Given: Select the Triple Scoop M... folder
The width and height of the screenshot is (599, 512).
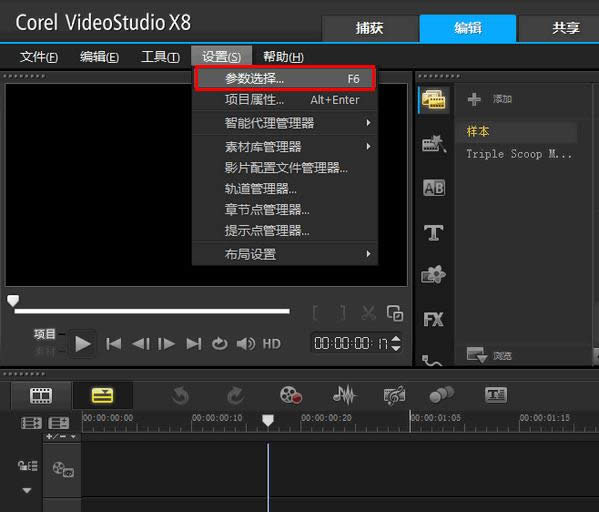Looking at the screenshot, I should tap(519, 154).
